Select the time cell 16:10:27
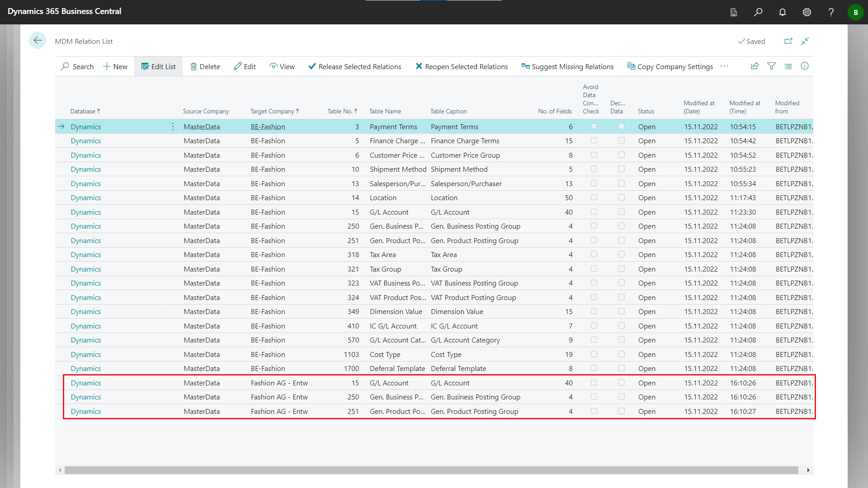The height and width of the screenshot is (488, 868). [743, 412]
